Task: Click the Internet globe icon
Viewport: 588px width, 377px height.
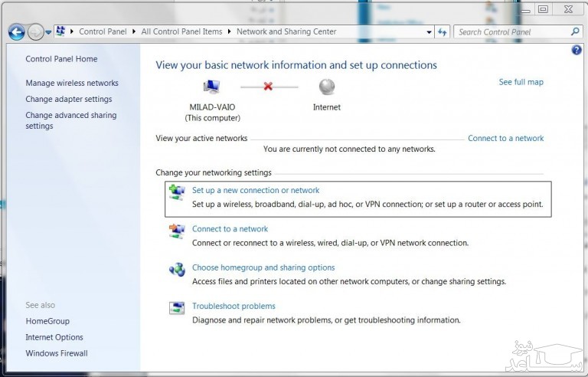Action: click(x=327, y=87)
